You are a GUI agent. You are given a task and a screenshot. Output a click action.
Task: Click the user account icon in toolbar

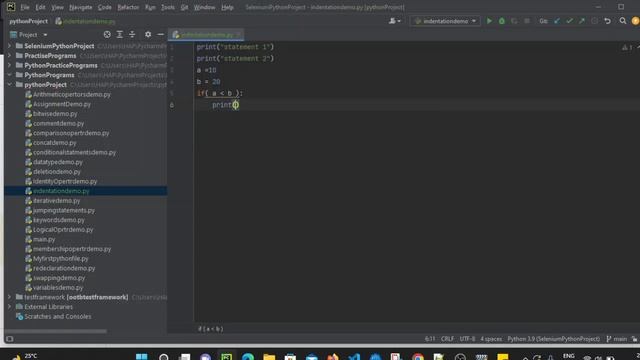394,21
